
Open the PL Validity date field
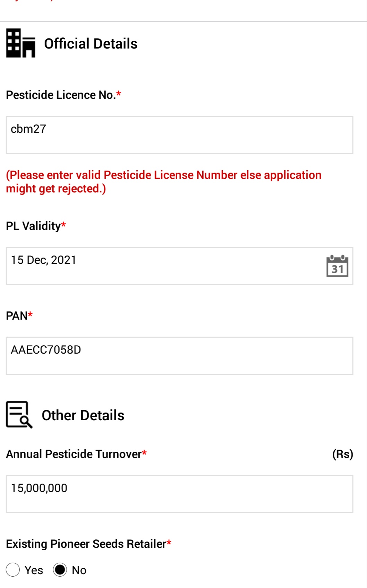[180, 266]
